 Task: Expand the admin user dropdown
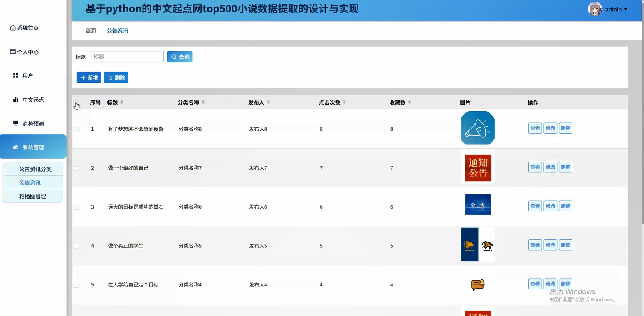click(x=617, y=9)
